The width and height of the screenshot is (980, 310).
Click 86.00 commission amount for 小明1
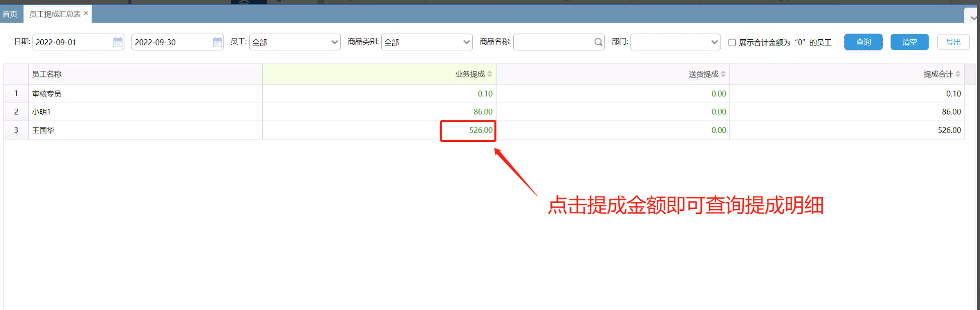point(482,112)
